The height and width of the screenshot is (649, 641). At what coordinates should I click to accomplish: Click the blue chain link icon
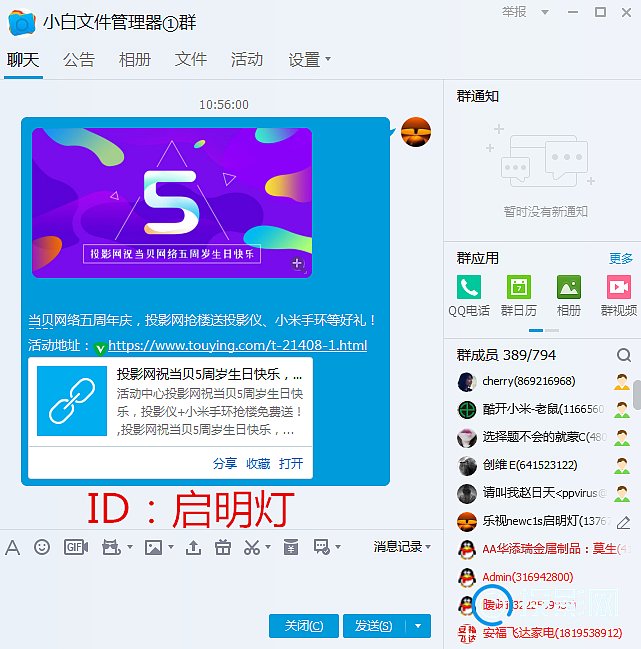coord(72,401)
